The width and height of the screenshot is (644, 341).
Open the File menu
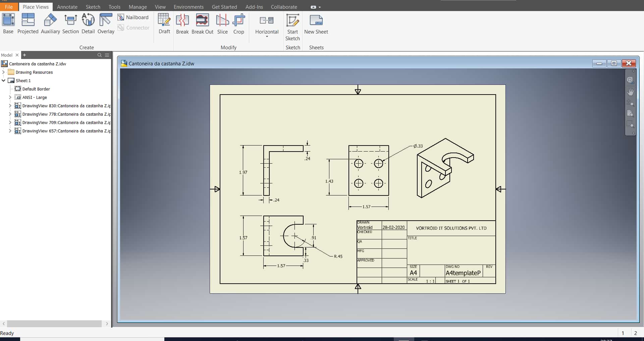click(9, 7)
